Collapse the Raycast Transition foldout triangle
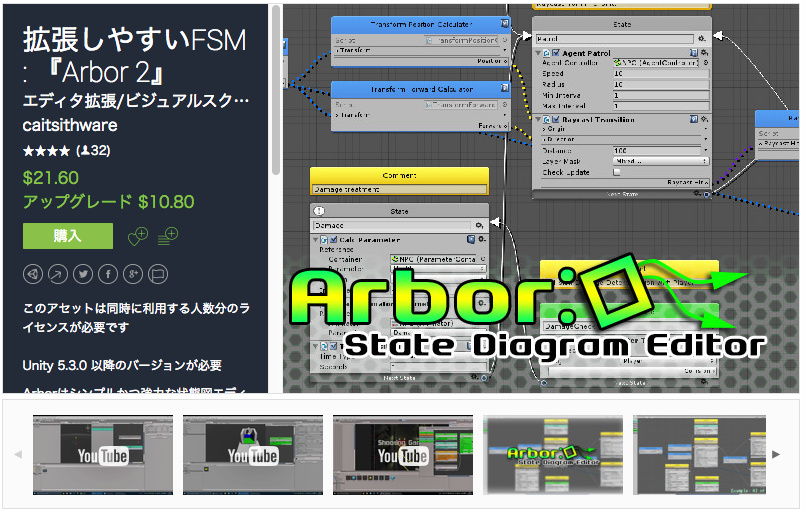804x512 pixels. tap(538, 119)
